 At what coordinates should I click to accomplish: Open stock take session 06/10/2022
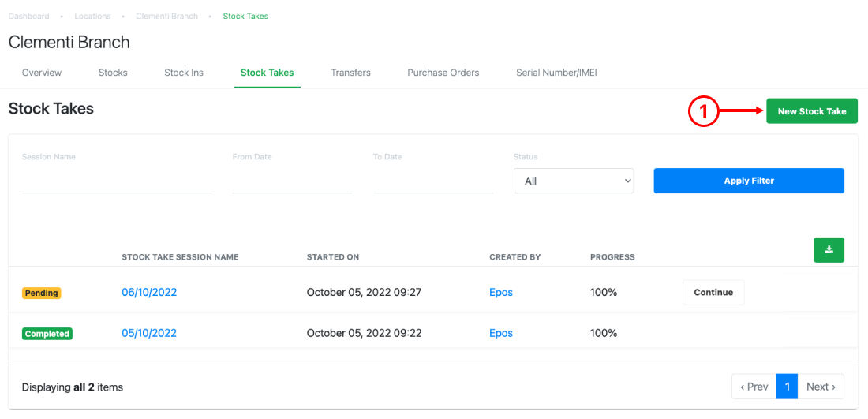coord(149,292)
